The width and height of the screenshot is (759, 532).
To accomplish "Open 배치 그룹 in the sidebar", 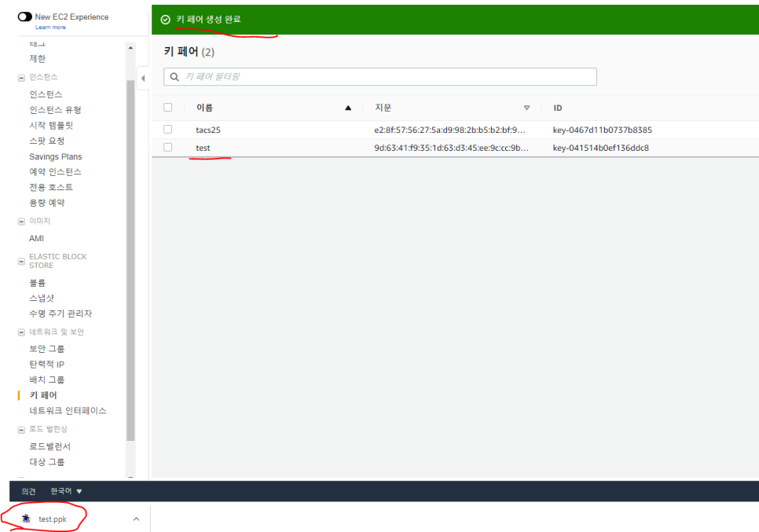I will click(x=46, y=380).
